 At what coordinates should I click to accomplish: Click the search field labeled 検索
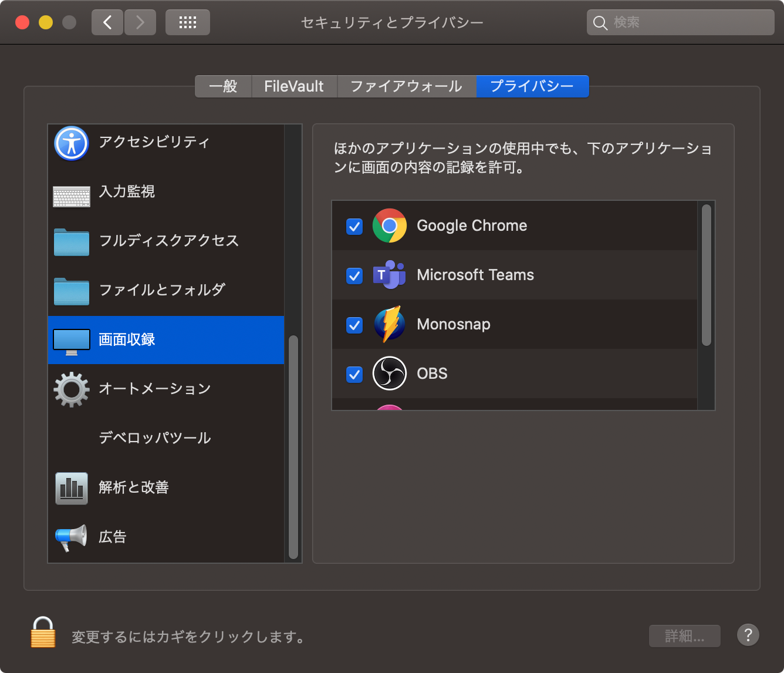[x=681, y=22]
